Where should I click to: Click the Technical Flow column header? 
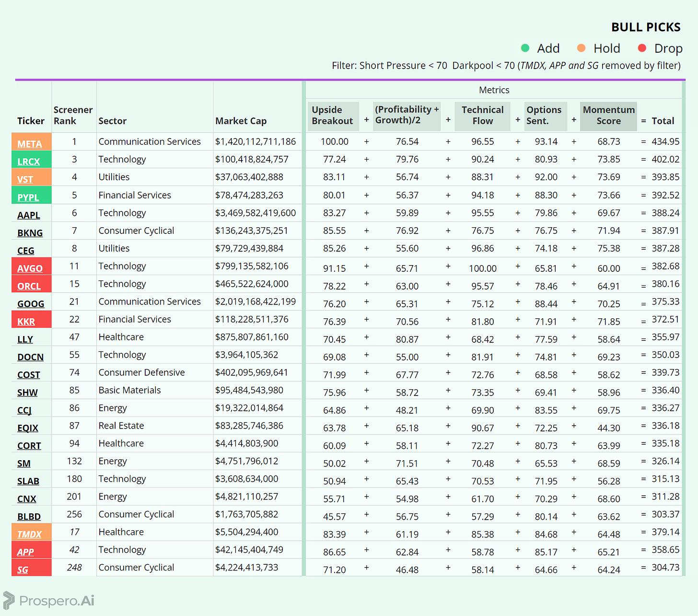(482, 116)
